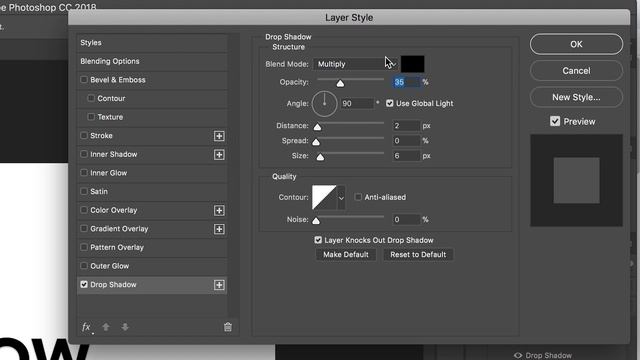The width and height of the screenshot is (640, 360).
Task: Click the Noise slider handle
Action: (x=316, y=221)
